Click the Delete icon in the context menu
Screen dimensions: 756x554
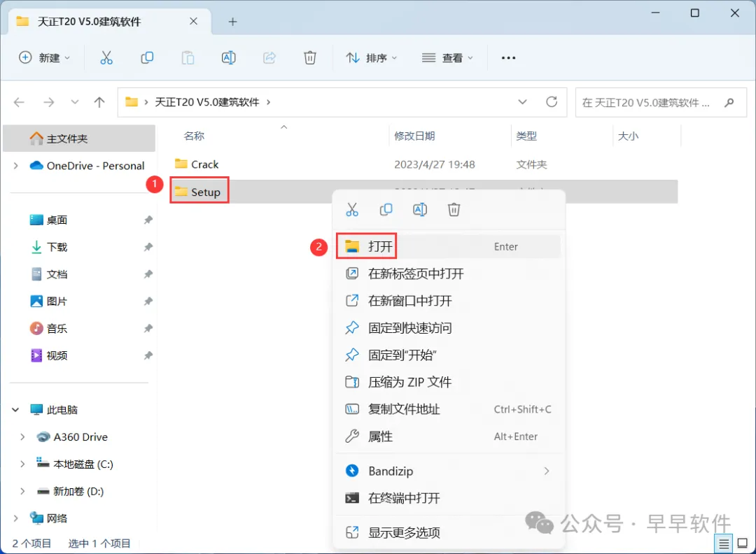point(454,210)
